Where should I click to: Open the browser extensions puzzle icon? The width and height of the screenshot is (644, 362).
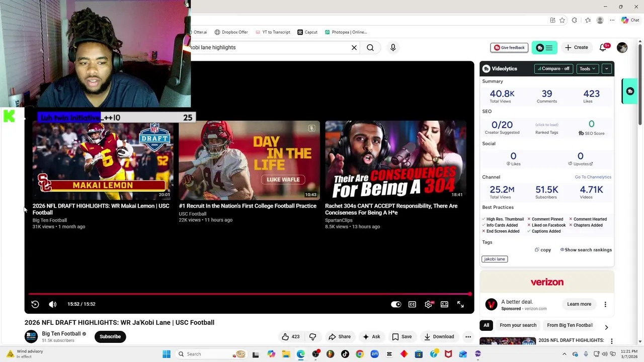[575, 20]
